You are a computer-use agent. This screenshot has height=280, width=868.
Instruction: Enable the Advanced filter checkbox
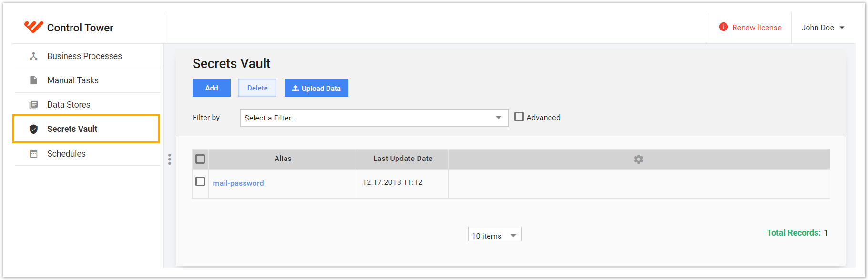pos(519,117)
